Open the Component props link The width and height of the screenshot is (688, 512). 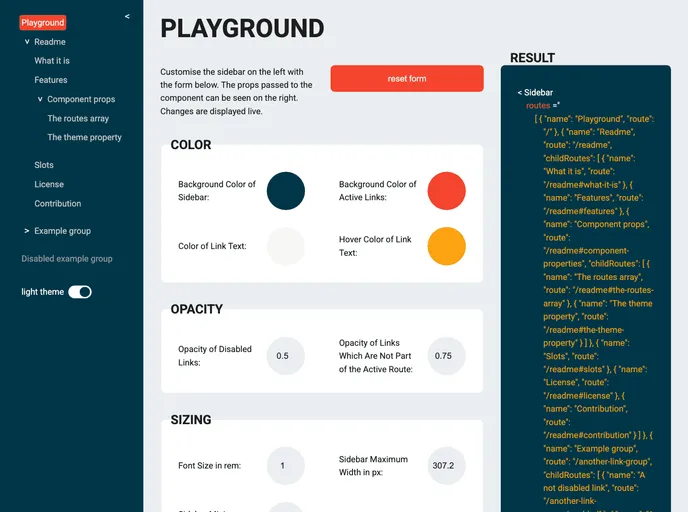coord(81,99)
